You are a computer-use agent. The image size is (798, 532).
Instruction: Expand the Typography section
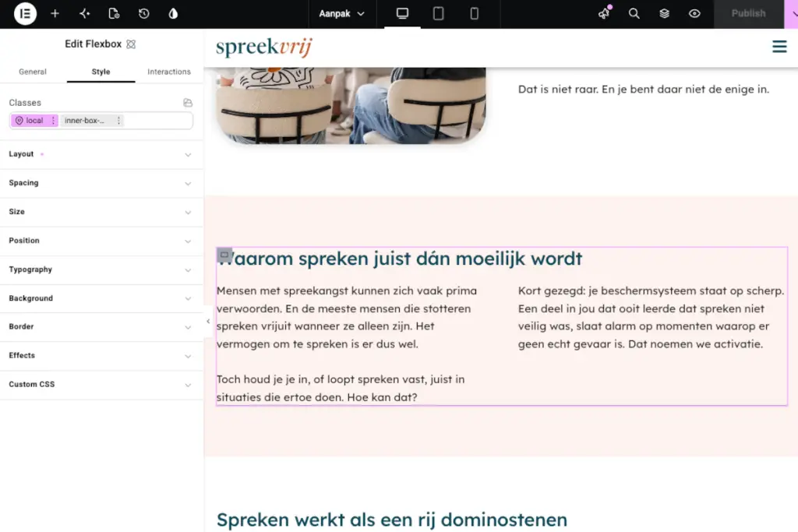tap(101, 270)
